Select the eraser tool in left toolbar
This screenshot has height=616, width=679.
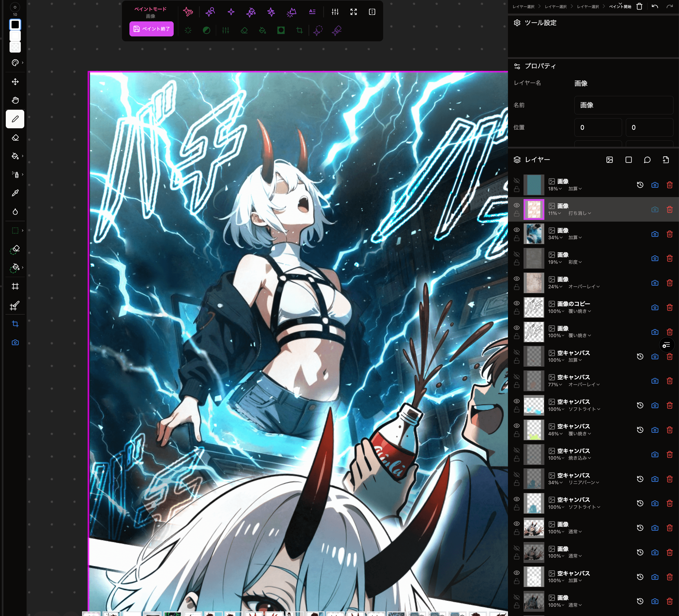(x=15, y=138)
